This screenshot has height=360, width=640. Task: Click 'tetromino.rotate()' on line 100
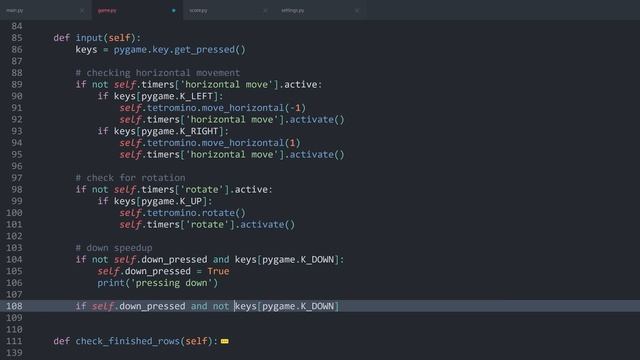click(196, 213)
